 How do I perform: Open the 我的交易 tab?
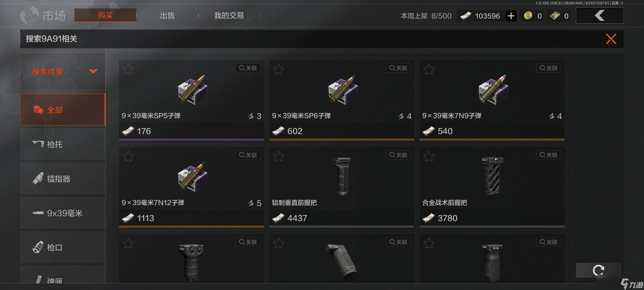coord(229,16)
